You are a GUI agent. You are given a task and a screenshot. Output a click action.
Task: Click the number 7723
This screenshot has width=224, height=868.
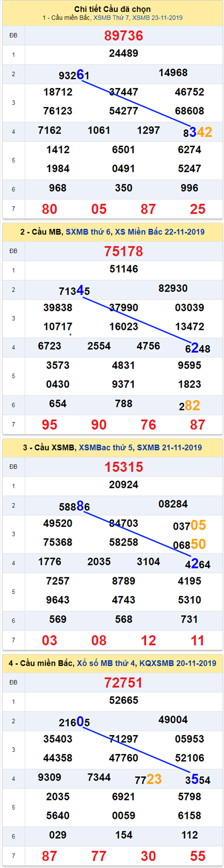(148, 779)
